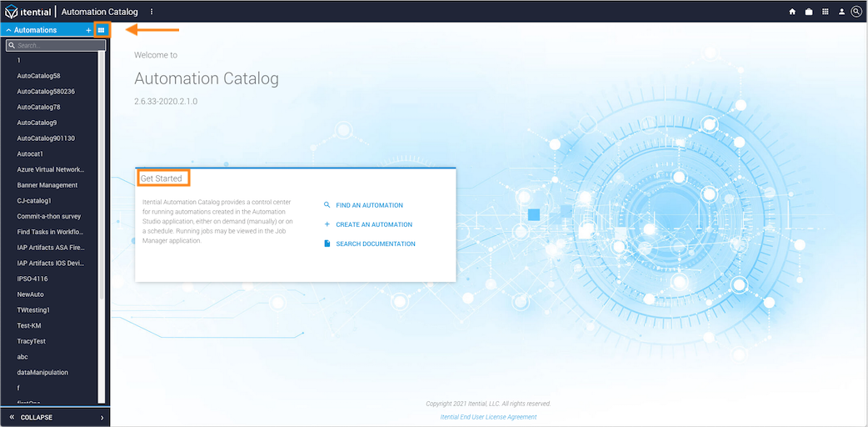Select automation named 'f'
Viewport: 868px width, 427px height.
(x=18, y=388)
